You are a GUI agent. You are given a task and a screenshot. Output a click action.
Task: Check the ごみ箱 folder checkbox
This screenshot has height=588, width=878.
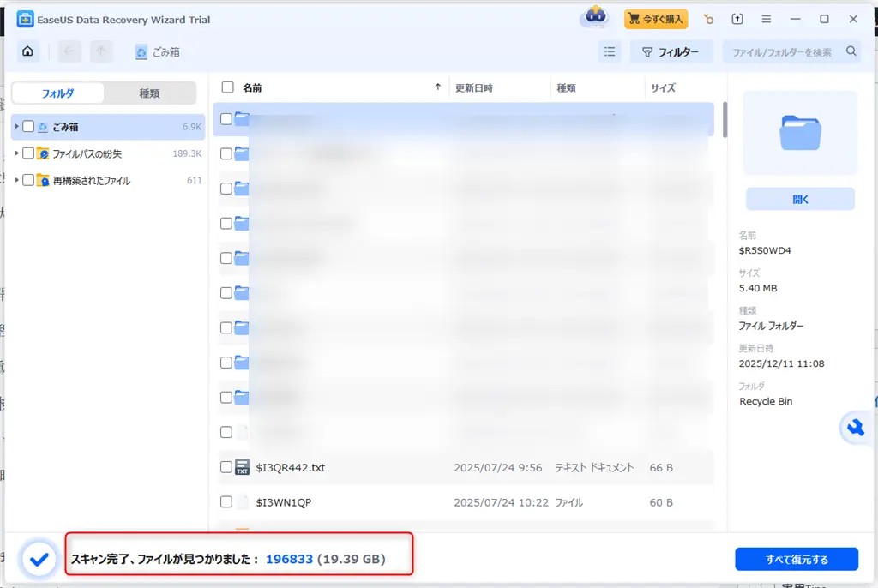(27, 126)
